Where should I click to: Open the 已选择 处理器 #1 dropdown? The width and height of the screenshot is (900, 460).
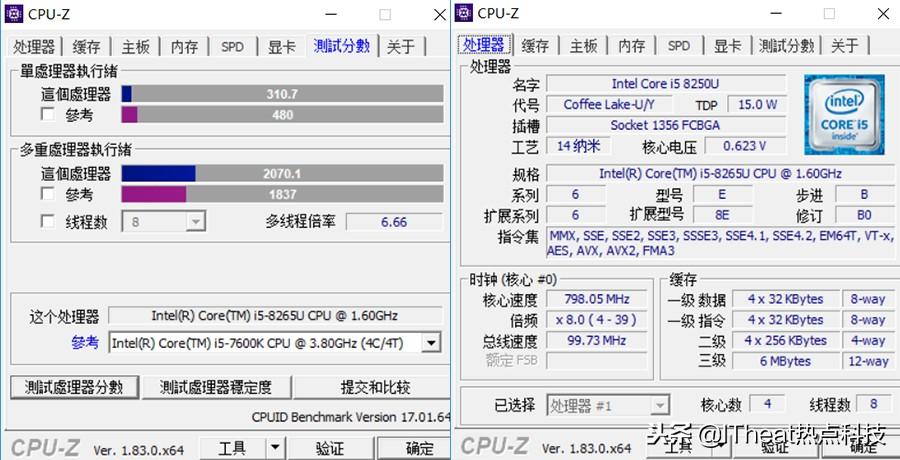point(608,405)
